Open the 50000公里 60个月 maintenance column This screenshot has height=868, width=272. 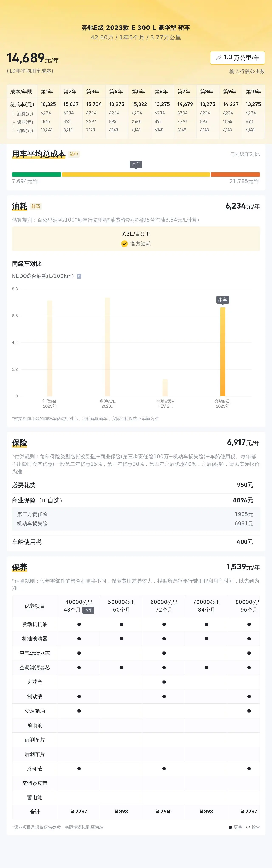pyautogui.click(x=121, y=606)
